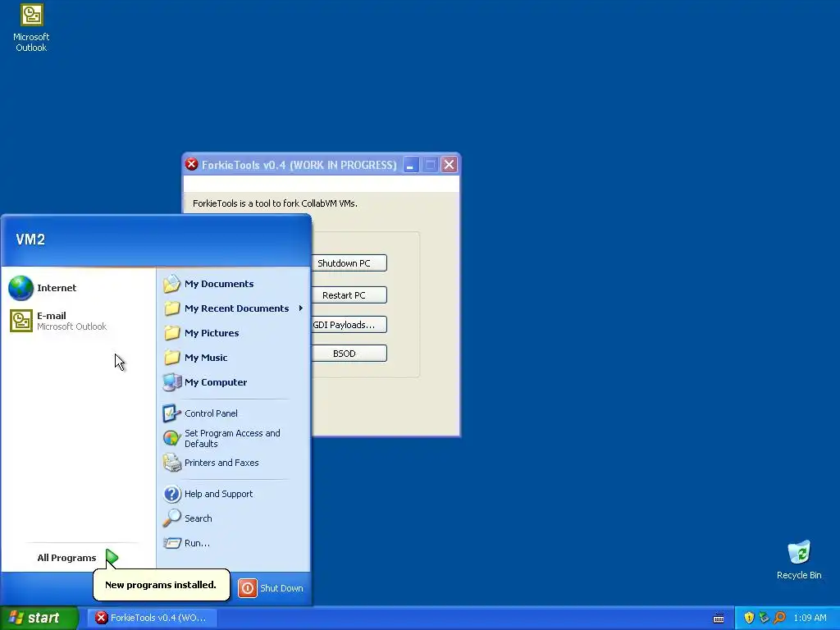Open My Documents folder
Viewport: 840px width, 630px height.
(233, 284)
